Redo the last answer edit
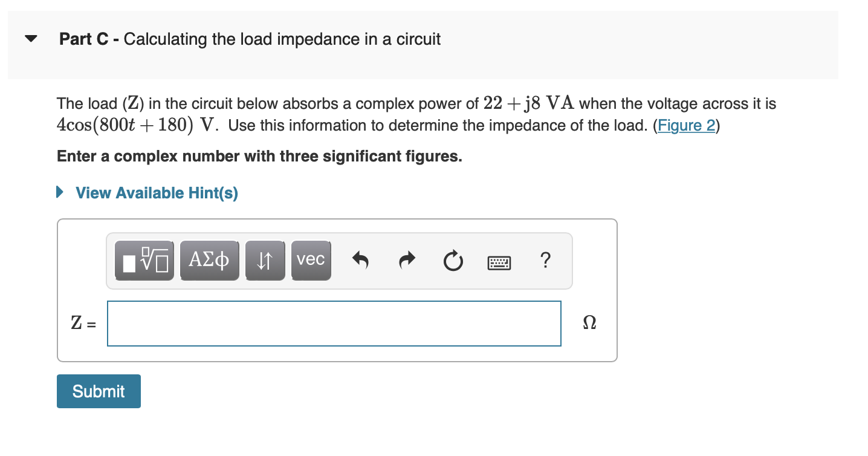Screen dimensions: 868x456 [x=406, y=260]
